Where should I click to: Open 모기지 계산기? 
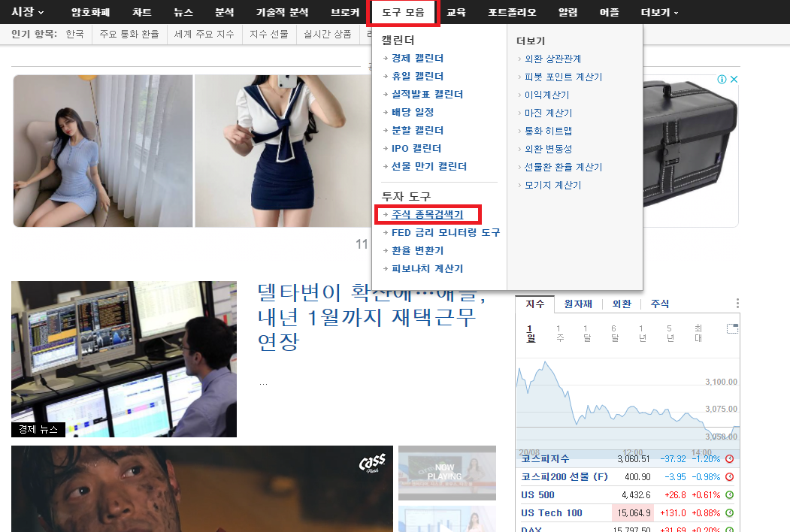click(x=552, y=186)
